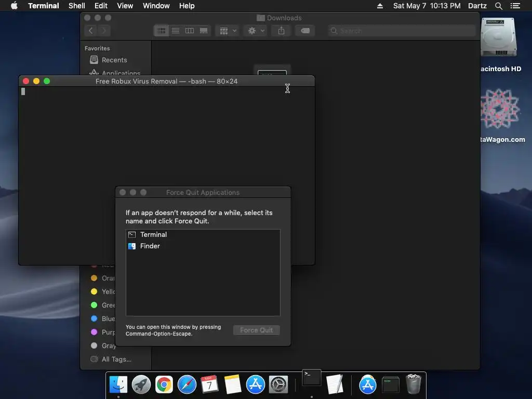This screenshot has height=399, width=532.
Task: Switch Finder to column view
Action: point(189,31)
